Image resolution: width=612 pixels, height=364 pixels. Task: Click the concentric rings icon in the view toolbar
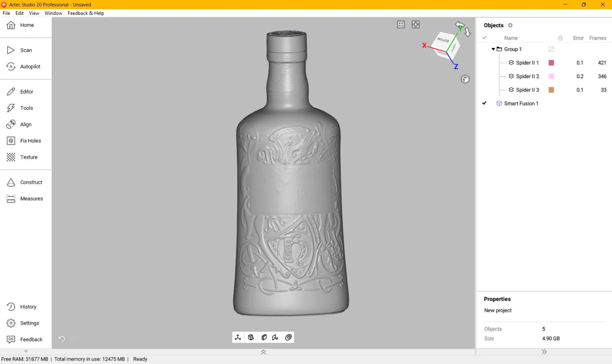[288, 337]
